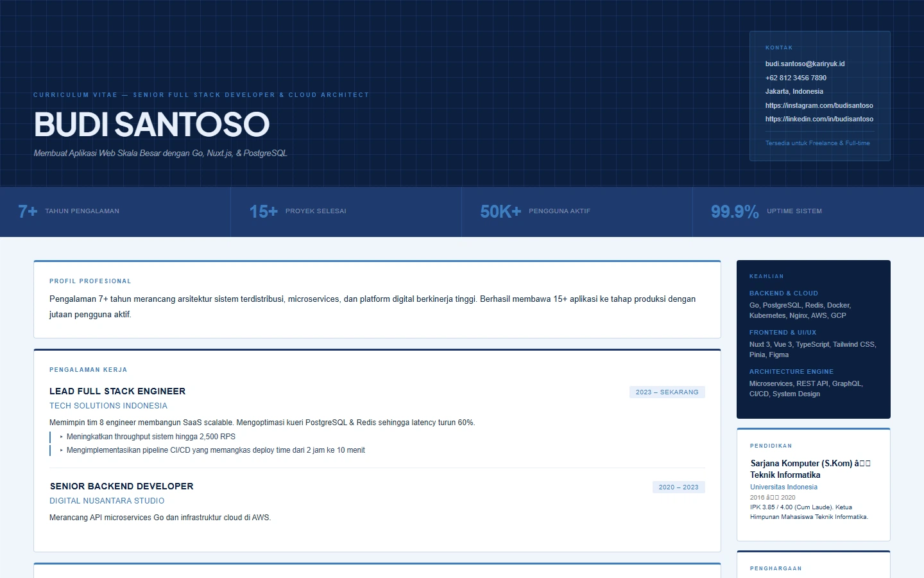Click the Profil Profesional section heading
The image size is (924, 578).
tap(90, 281)
